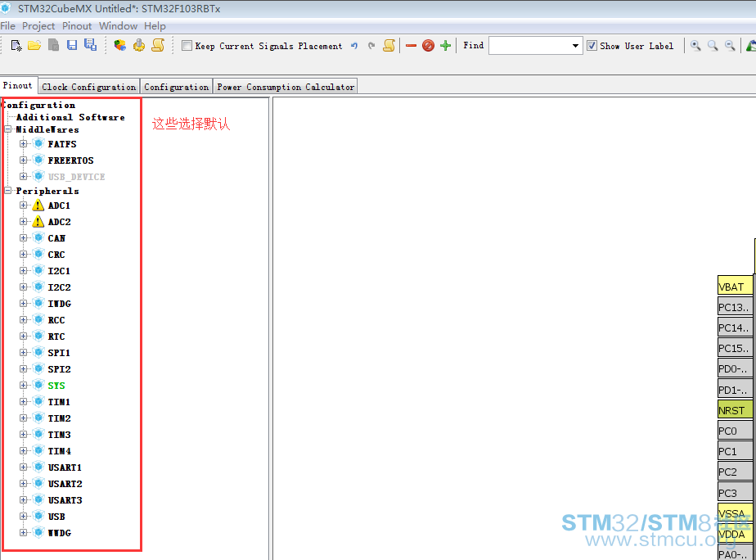Enable Keep Current Signals Placement checkbox
Viewport: 756px width, 560px height.
click(x=187, y=45)
